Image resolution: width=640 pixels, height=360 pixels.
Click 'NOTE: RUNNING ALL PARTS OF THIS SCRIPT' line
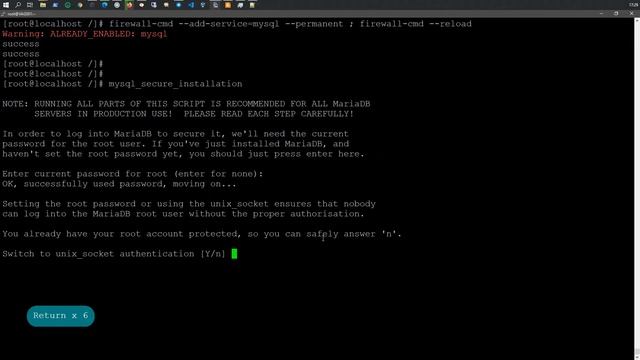(x=186, y=104)
